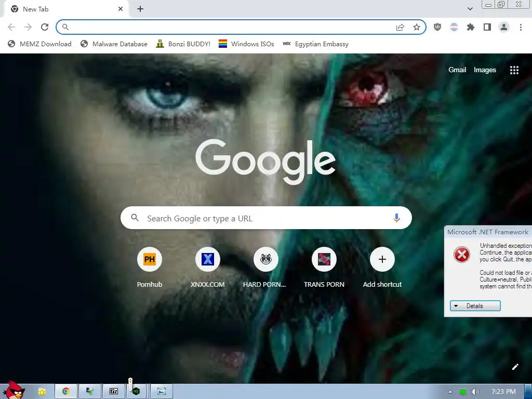Go back using the browser back arrow
This screenshot has height=399, width=532.
point(11,27)
